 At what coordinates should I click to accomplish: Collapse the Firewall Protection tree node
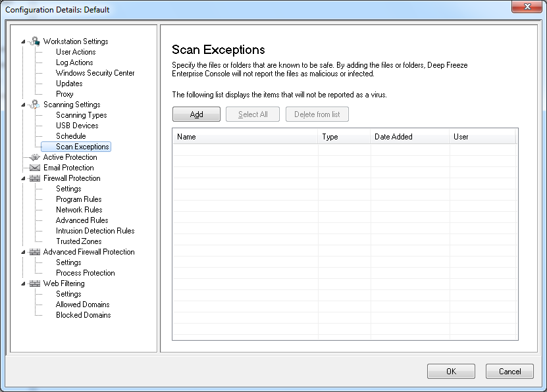coord(24,179)
